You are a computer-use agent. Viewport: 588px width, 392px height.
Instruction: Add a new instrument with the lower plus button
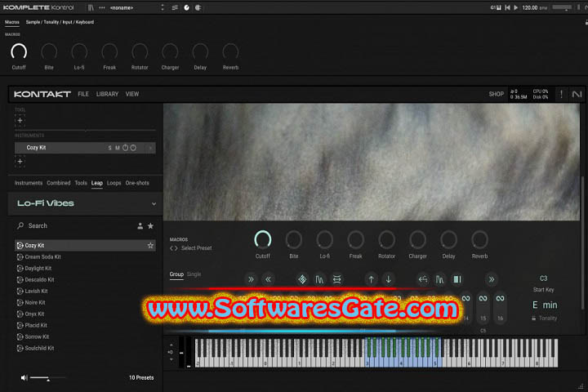click(x=20, y=162)
